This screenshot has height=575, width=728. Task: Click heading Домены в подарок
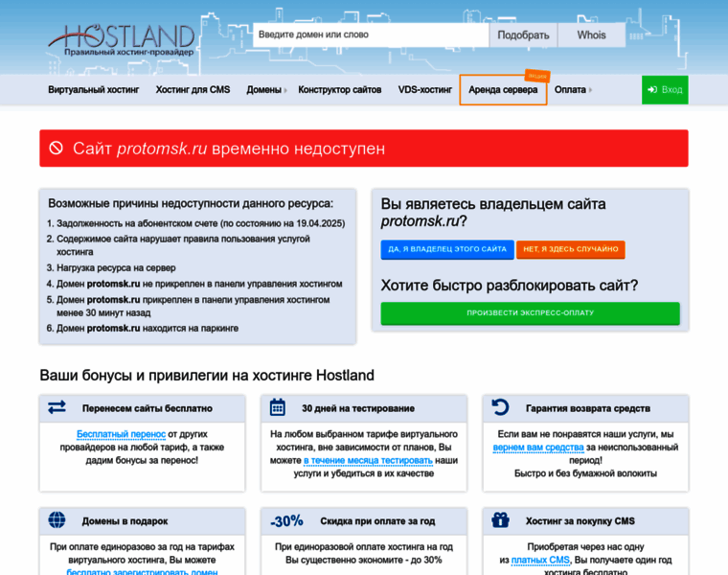click(x=125, y=521)
